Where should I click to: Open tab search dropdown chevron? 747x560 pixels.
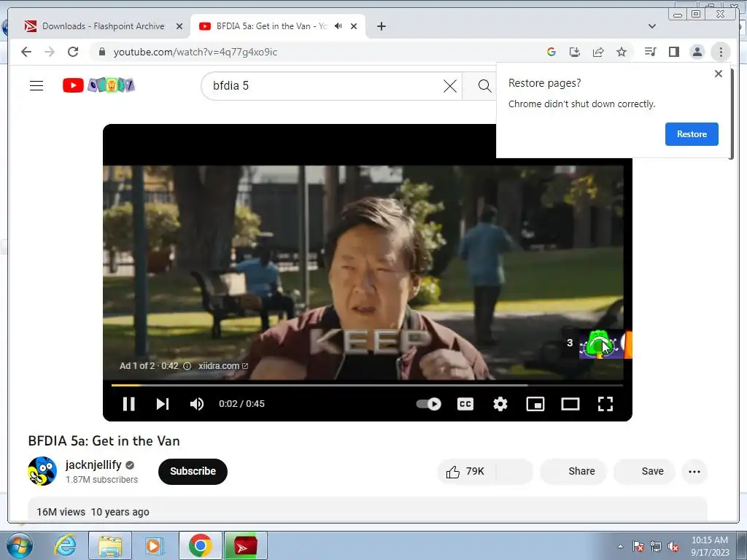click(651, 26)
